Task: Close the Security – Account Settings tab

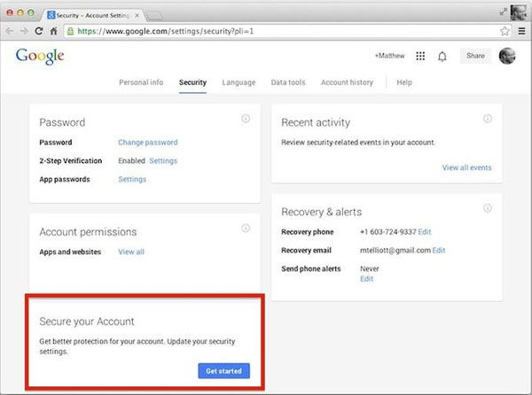Action: [x=137, y=15]
